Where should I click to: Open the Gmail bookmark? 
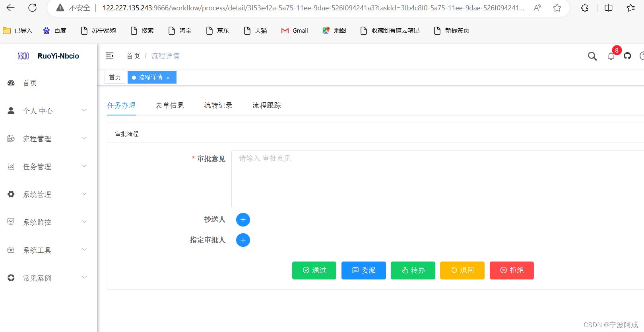pyautogui.click(x=295, y=31)
